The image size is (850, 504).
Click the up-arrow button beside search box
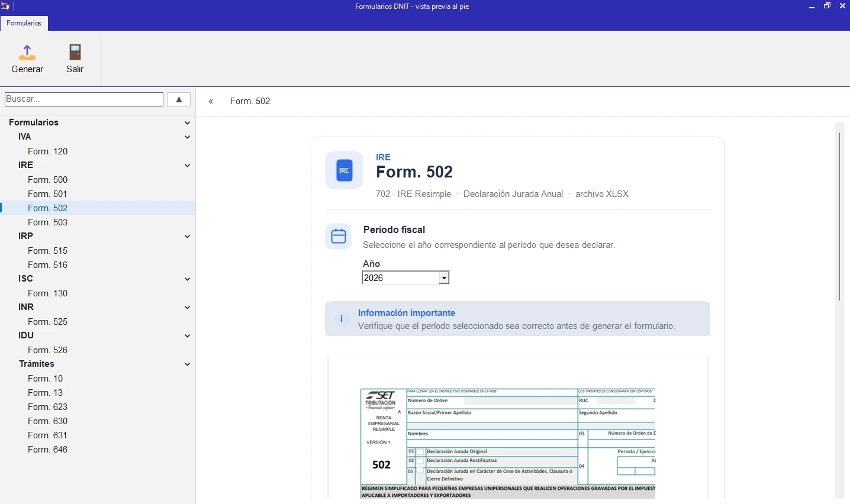pyautogui.click(x=179, y=99)
